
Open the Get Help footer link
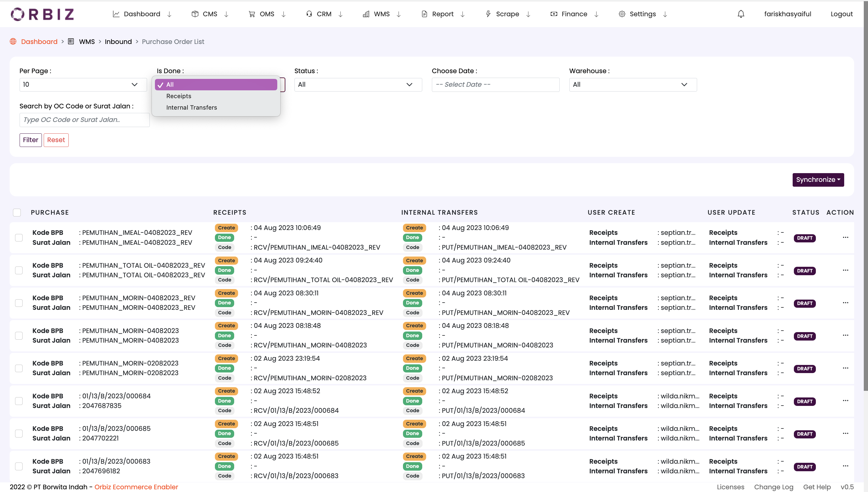(x=816, y=487)
